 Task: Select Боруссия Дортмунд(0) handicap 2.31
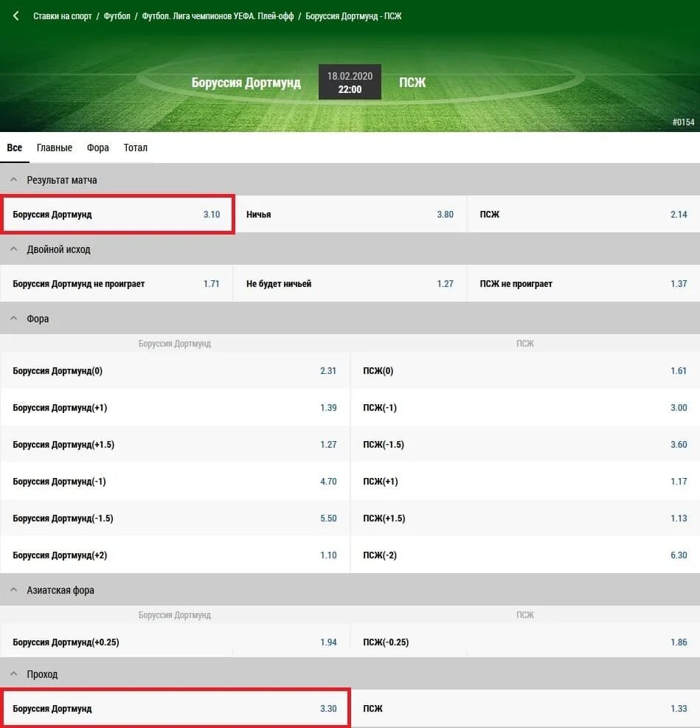(175, 370)
